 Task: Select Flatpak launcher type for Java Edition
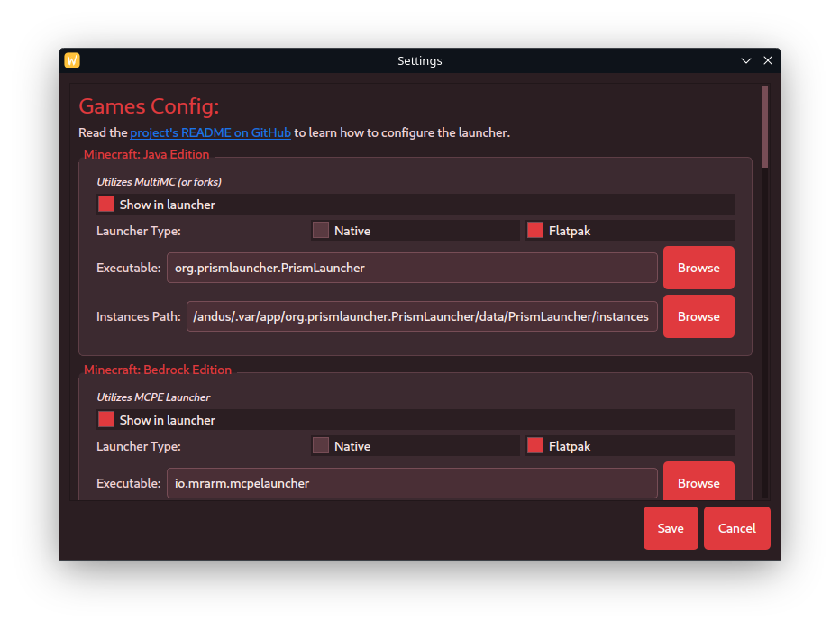pos(629,231)
